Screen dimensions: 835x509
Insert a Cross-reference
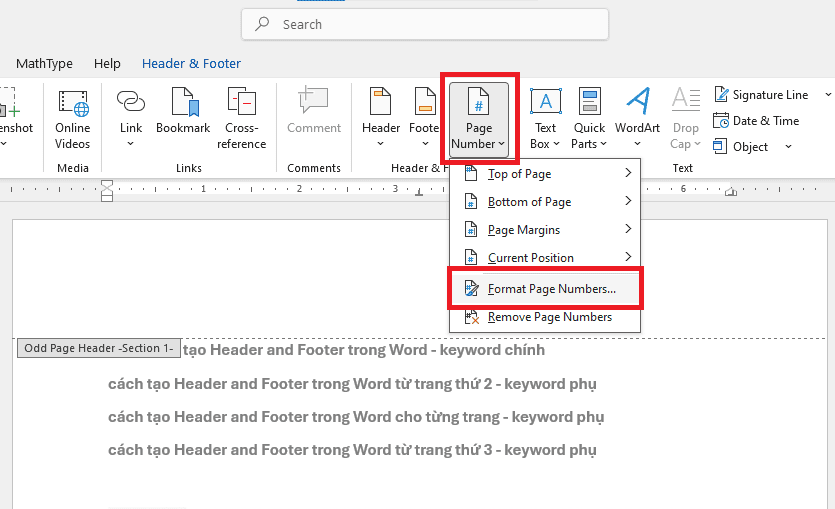pyautogui.click(x=241, y=119)
